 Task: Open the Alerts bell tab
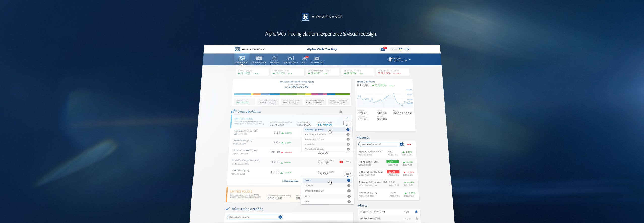(305, 60)
